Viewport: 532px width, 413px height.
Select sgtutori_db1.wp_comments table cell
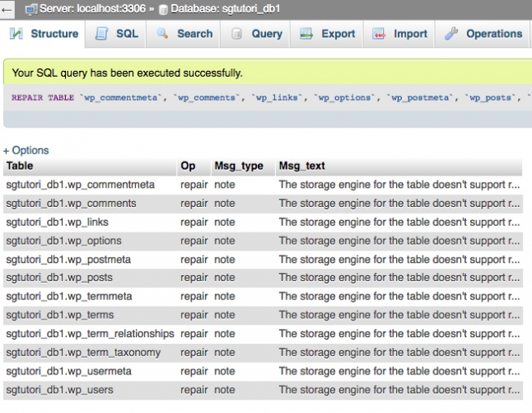(90, 204)
